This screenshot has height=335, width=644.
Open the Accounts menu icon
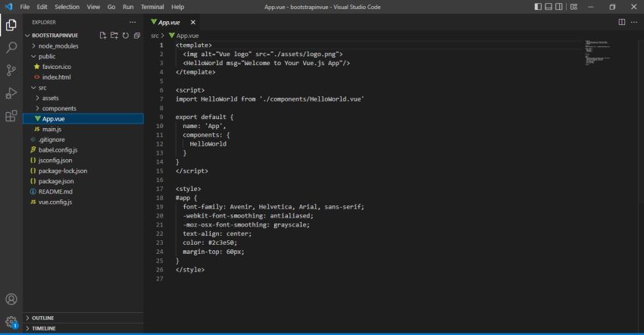(11, 299)
